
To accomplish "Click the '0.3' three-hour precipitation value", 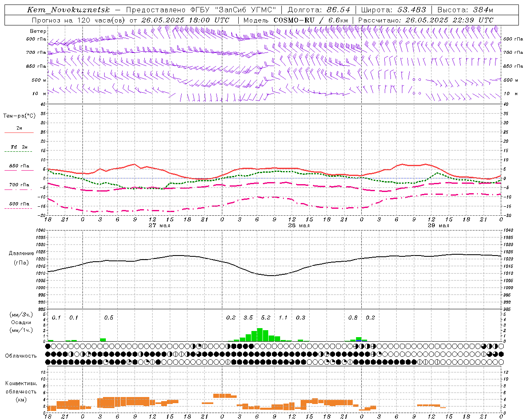I will point(301,318).
